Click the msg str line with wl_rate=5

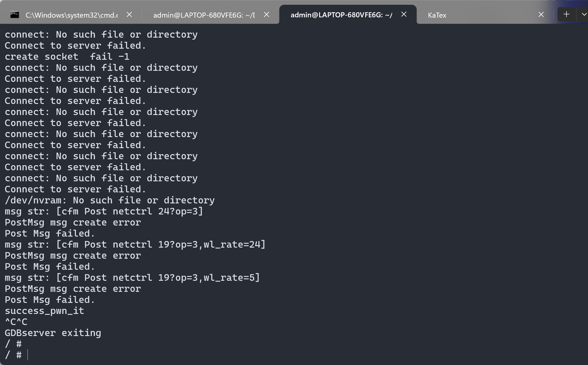[132, 277]
